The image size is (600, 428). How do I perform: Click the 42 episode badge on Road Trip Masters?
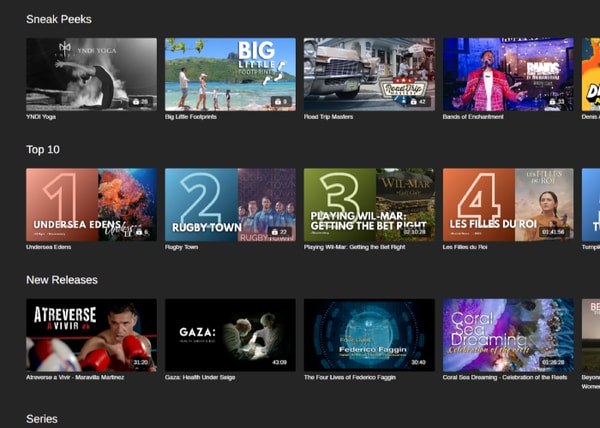coord(418,102)
